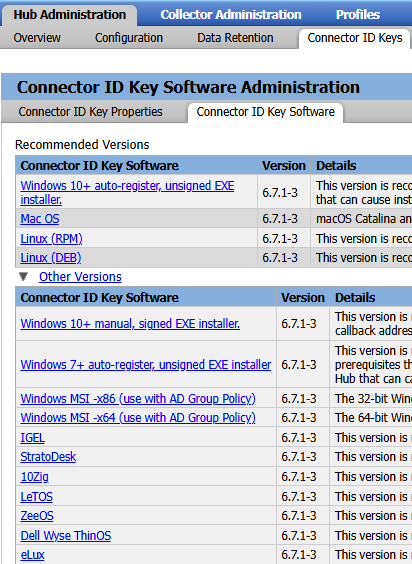Open the 10Zig software link
The width and height of the screenshot is (412, 564).
pos(35,477)
